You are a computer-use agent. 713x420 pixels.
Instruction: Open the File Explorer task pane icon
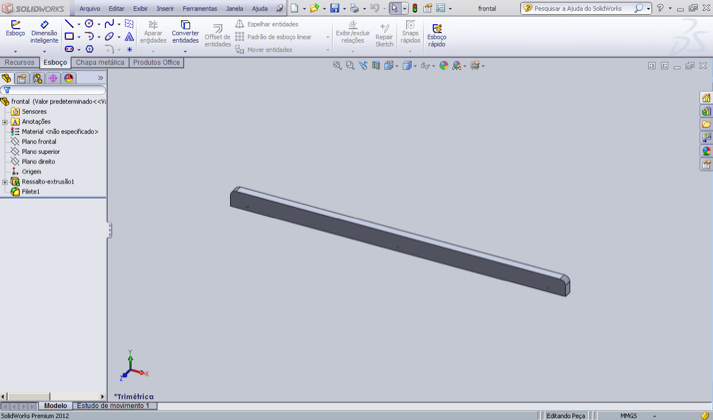706,124
